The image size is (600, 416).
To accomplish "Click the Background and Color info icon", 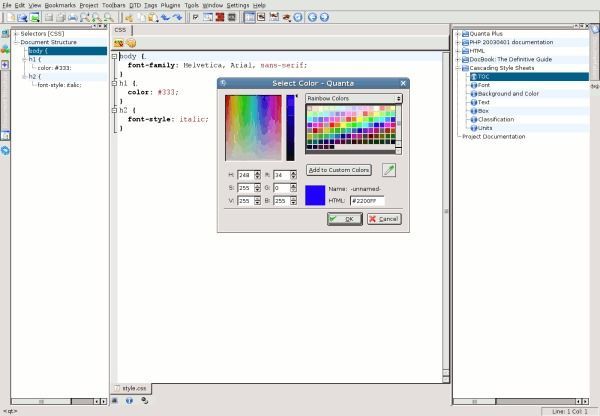I will tap(473, 93).
